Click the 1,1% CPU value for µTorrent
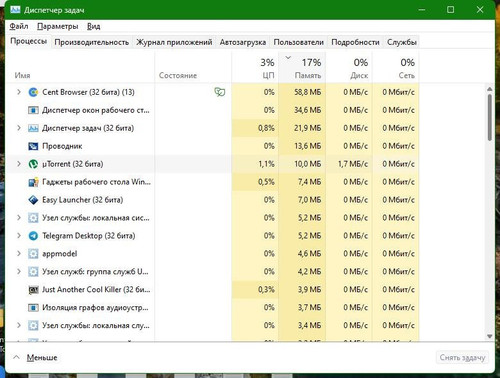 (266, 164)
